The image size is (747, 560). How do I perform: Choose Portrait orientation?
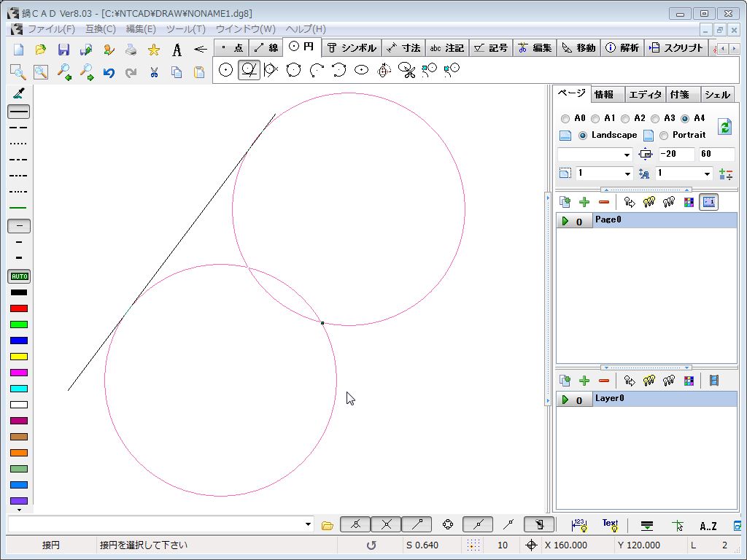click(x=664, y=136)
